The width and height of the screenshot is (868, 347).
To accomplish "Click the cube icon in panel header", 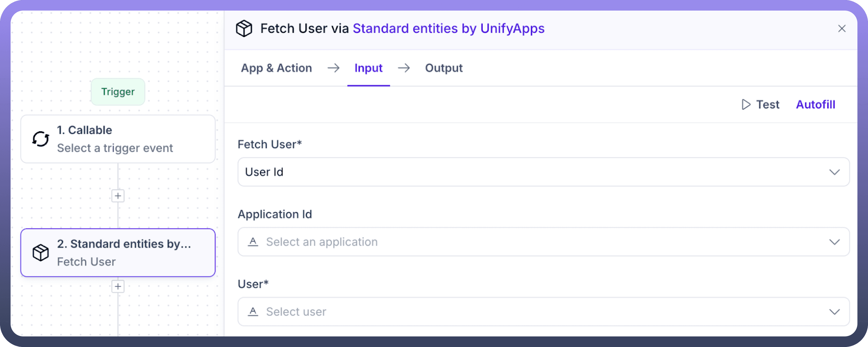I will point(244,28).
